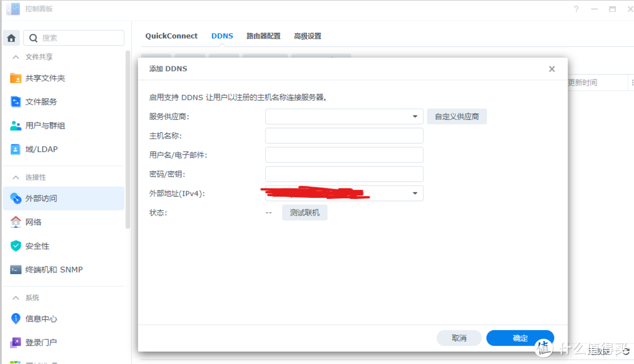Switch to the QuickConnect tab

pyautogui.click(x=171, y=36)
